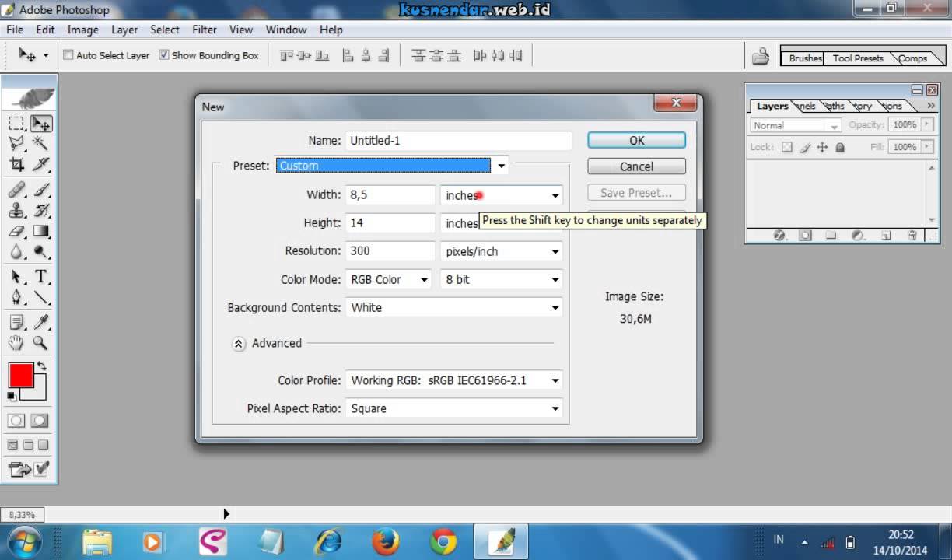This screenshot has width=952, height=560.
Task: Select the Path Selection tool
Action: coord(16,277)
